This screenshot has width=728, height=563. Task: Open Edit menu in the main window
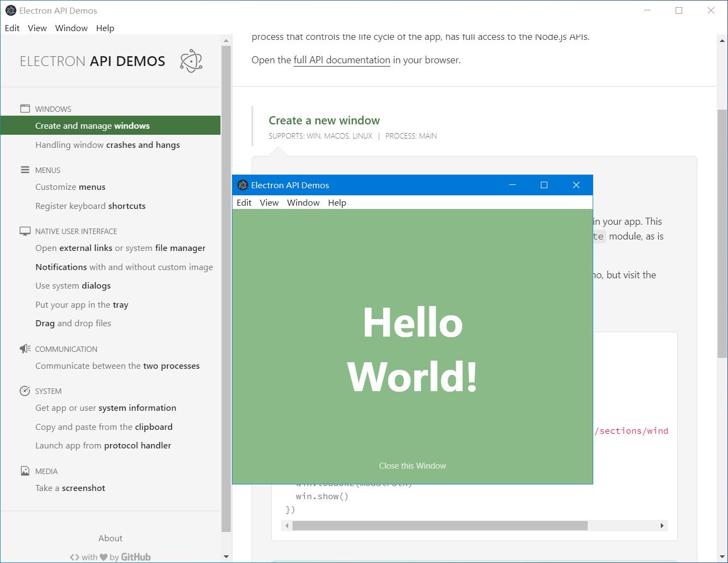tap(12, 28)
